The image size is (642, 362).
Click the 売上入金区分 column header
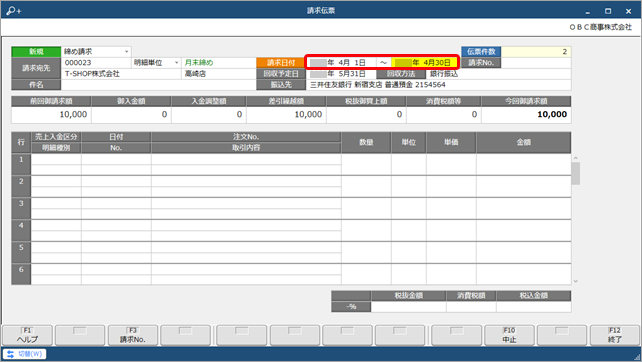click(x=56, y=137)
